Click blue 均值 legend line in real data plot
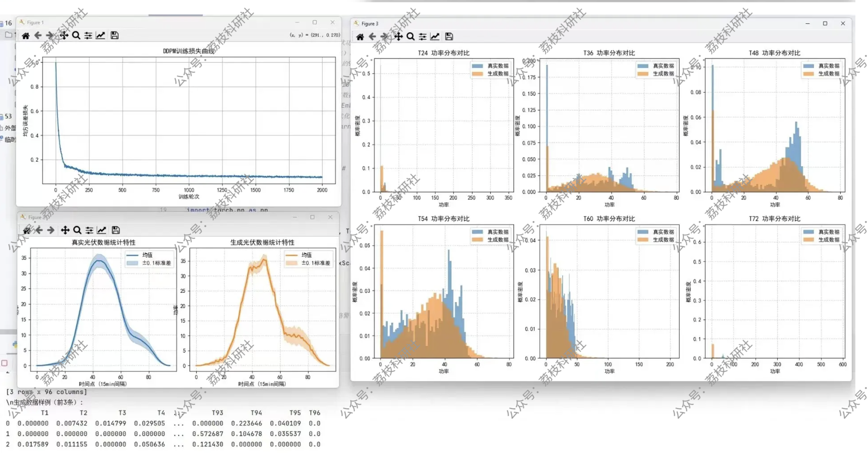 click(132, 255)
